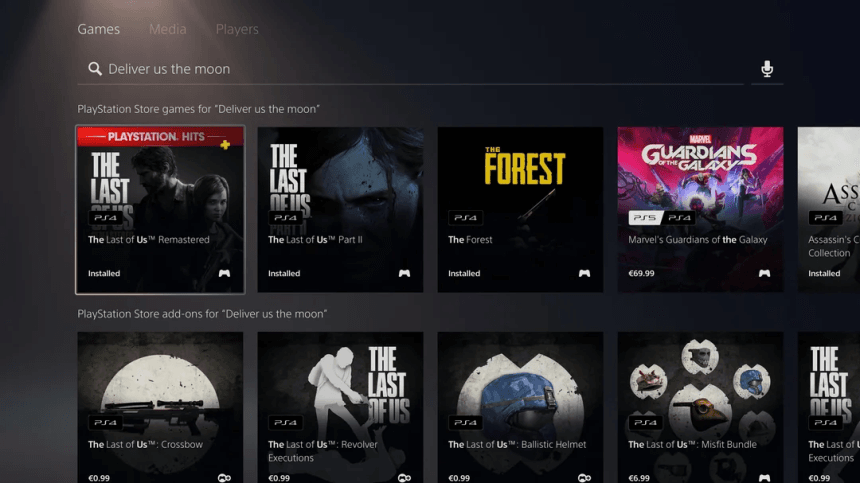Viewport: 860px width, 483px height.
Task: Open The Last of Us Remastered game tile
Action: [x=160, y=209]
